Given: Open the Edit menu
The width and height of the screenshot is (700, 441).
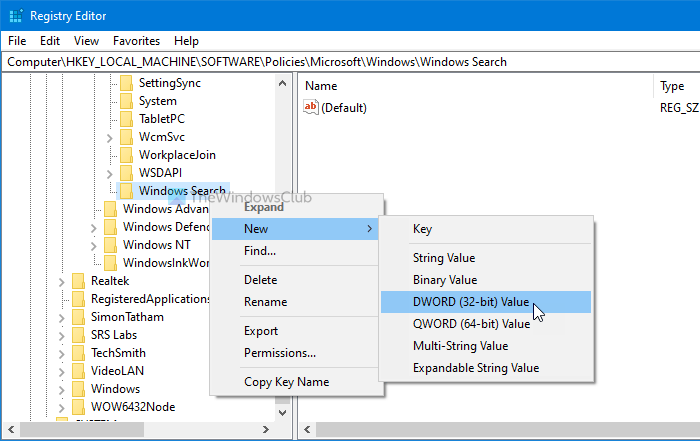Looking at the screenshot, I should point(50,41).
